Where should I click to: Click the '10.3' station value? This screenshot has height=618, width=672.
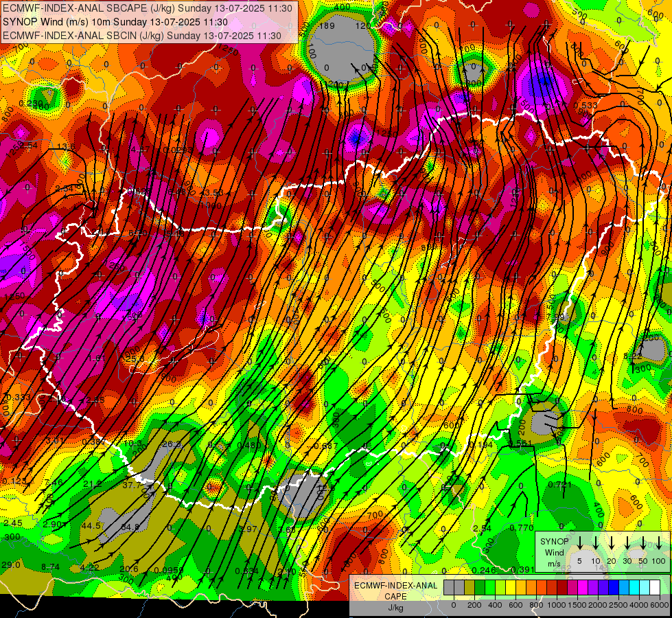tap(132, 443)
